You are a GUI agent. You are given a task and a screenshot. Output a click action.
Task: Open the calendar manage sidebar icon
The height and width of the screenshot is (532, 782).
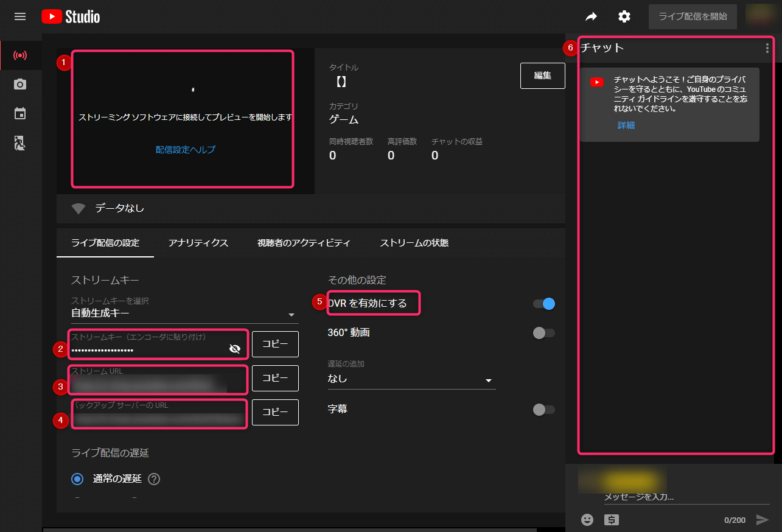click(x=20, y=113)
